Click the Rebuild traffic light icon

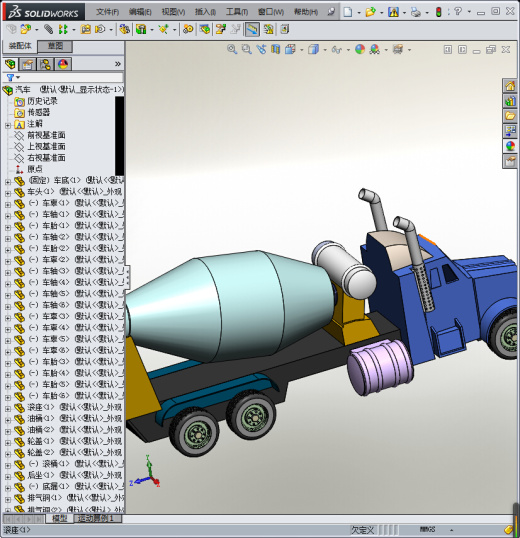(438, 12)
